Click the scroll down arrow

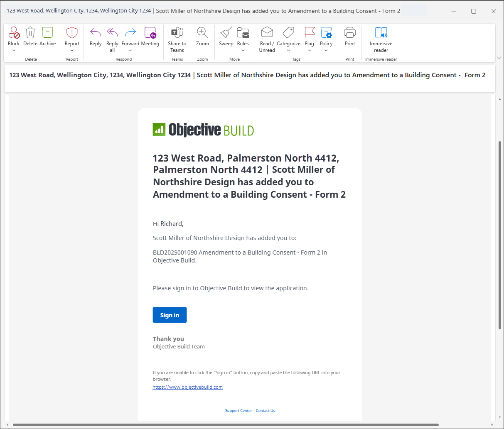(x=500, y=417)
